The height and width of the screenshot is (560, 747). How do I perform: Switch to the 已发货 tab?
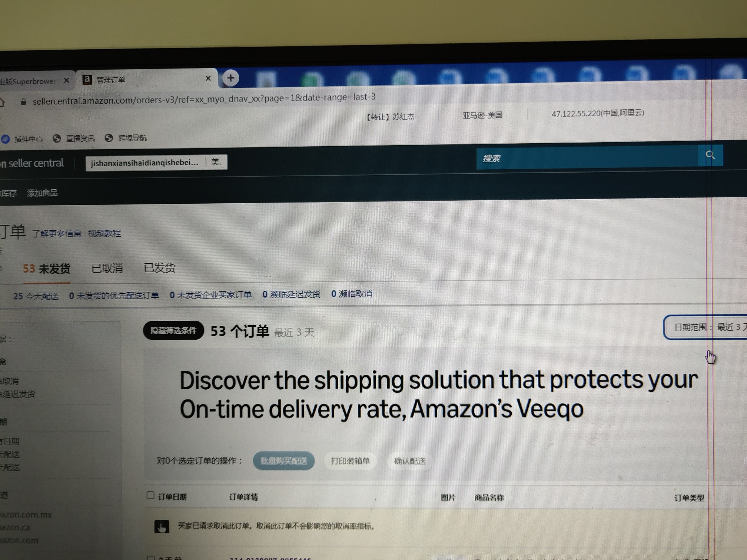click(x=159, y=268)
